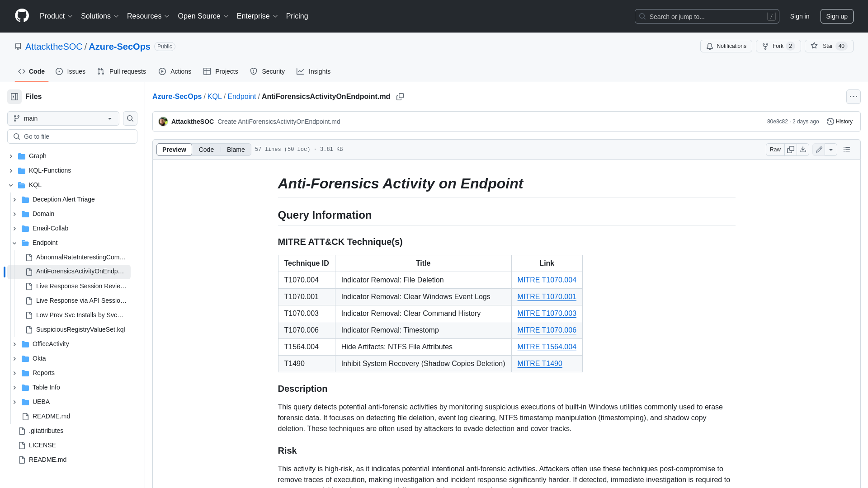Collapse the Endpoint folder chevron
868x488 pixels.
pos(14,243)
